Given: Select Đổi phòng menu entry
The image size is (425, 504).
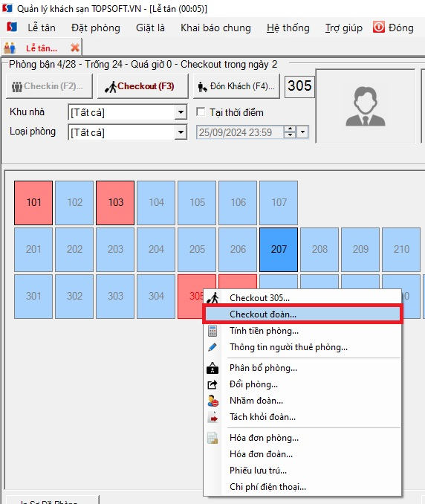Looking at the screenshot, I should 302,384.
